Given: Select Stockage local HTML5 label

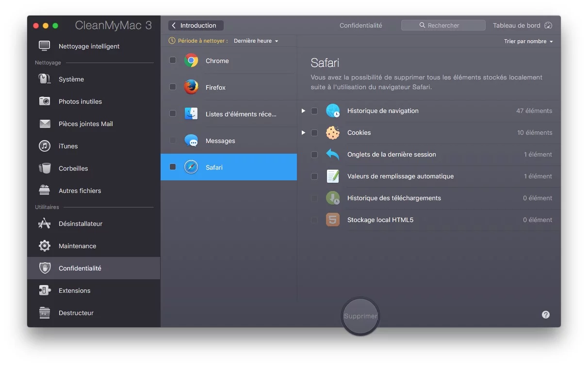Looking at the screenshot, I should click(380, 220).
